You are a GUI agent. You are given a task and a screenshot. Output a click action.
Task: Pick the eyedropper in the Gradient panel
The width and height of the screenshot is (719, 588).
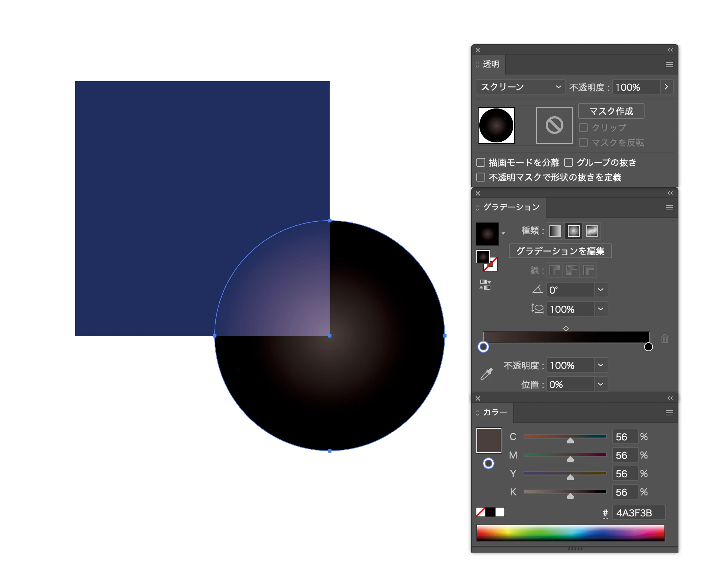pos(486,374)
